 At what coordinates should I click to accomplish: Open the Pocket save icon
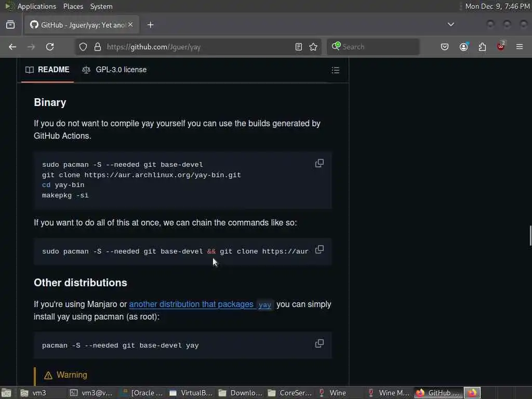445,47
